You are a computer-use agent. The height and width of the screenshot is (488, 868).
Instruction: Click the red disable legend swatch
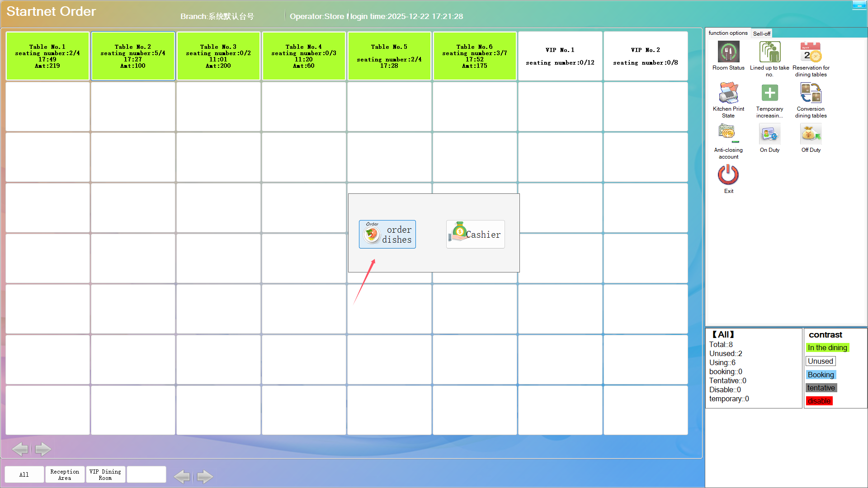(x=819, y=401)
